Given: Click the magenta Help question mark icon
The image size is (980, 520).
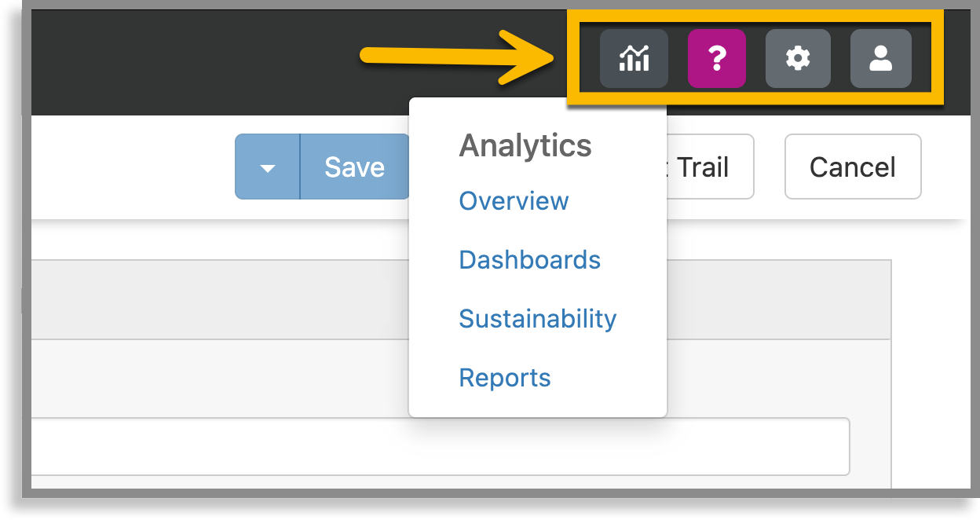Looking at the screenshot, I should [x=716, y=58].
